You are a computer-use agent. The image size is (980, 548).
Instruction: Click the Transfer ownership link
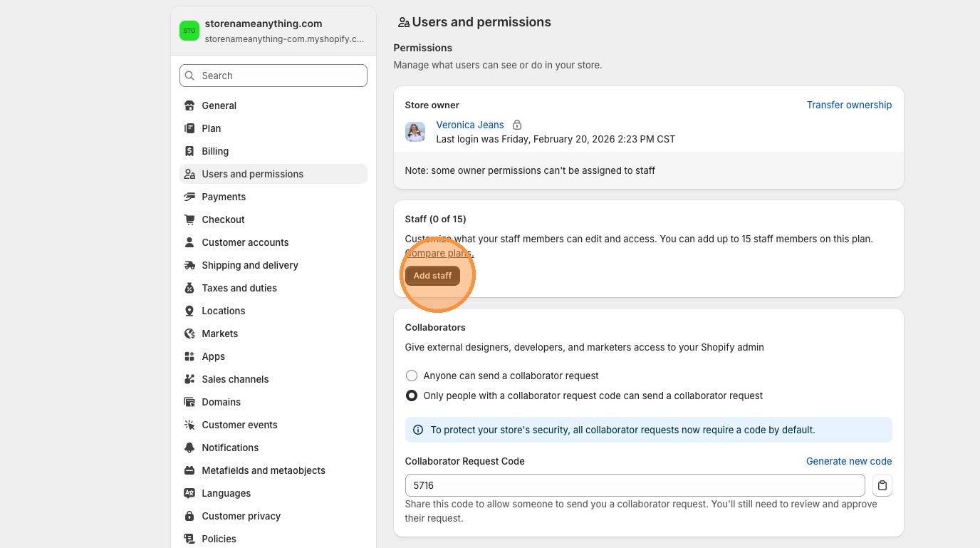pos(849,105)
